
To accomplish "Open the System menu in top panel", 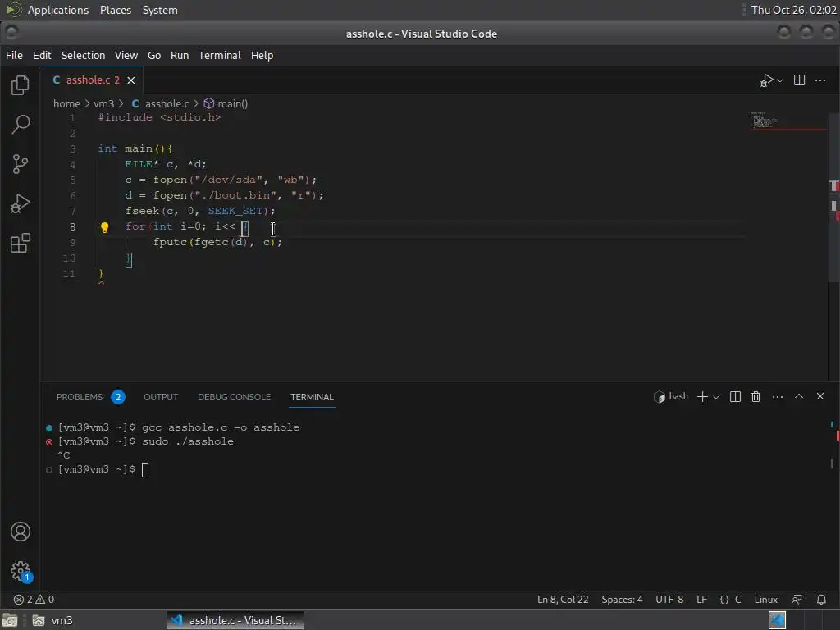I will (x=160, y=10).
